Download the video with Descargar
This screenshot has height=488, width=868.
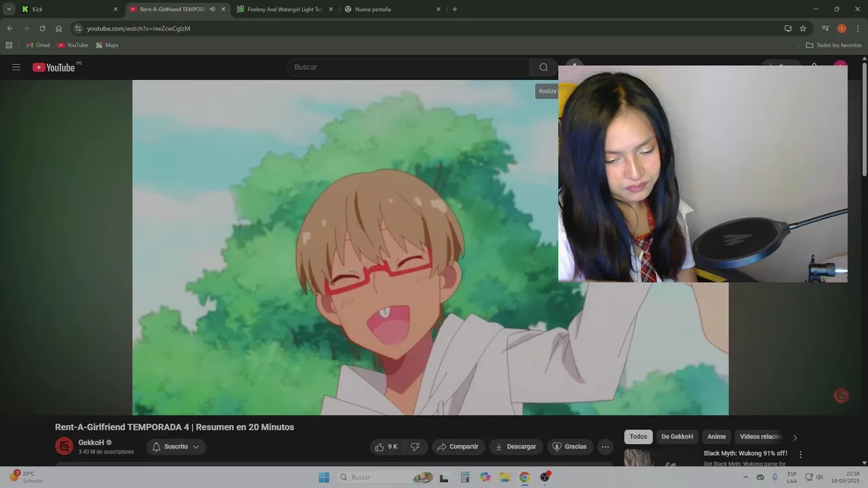(x=516, y=447)
